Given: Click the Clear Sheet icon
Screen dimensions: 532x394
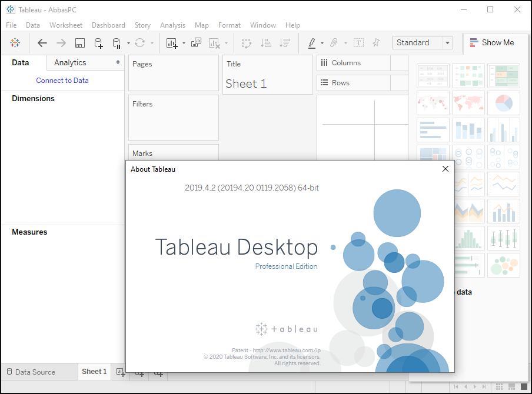Looking at the screenshot, I should pos(214,43).
